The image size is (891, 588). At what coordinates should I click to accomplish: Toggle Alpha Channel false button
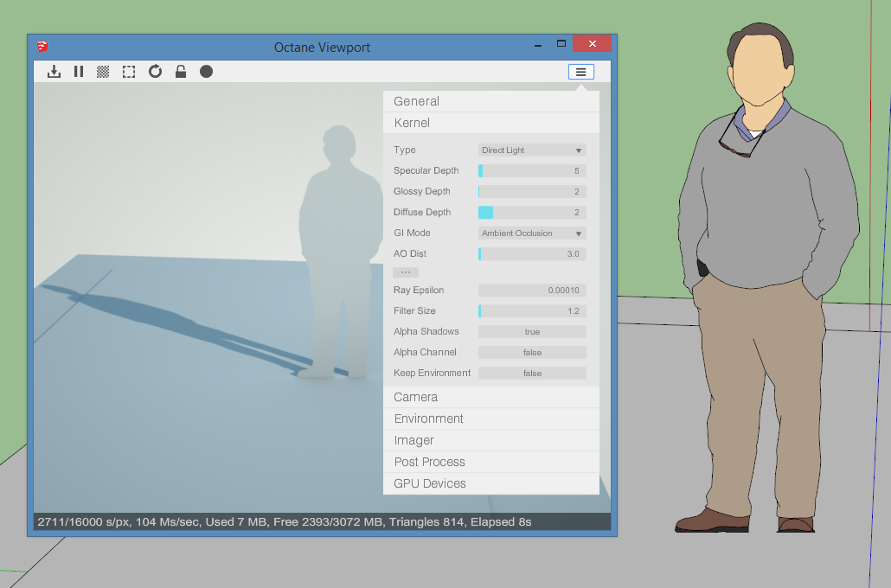[x=532, y=352]
